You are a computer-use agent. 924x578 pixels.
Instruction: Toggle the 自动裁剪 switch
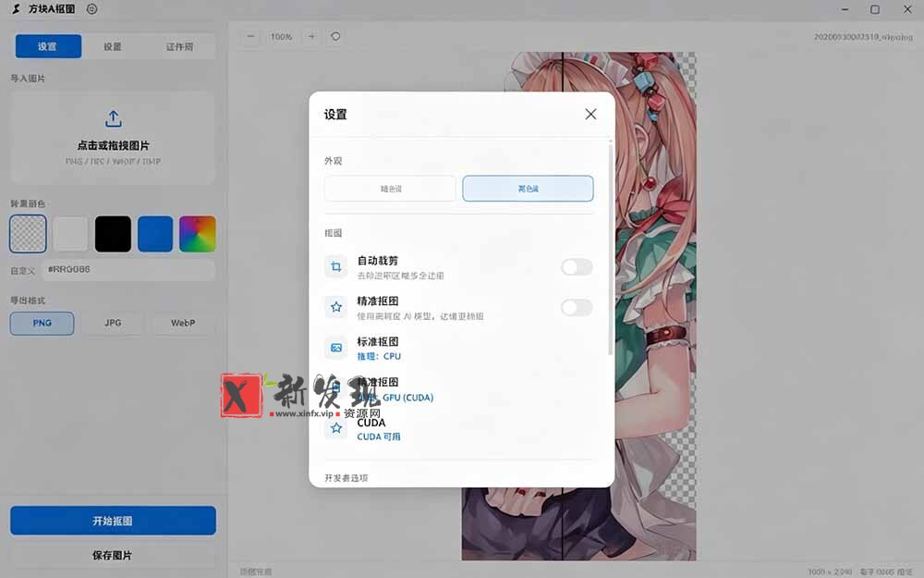coord(577,266)
